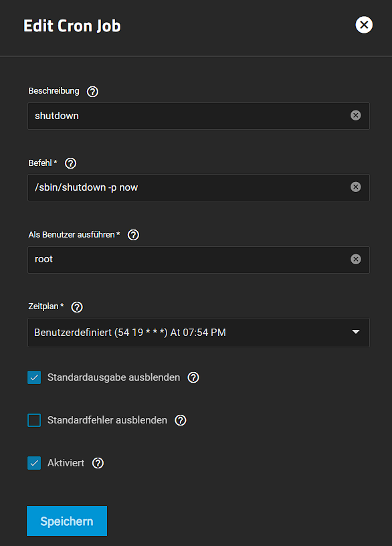Clear the /sbin/shutdown command field

pos(355,187)
